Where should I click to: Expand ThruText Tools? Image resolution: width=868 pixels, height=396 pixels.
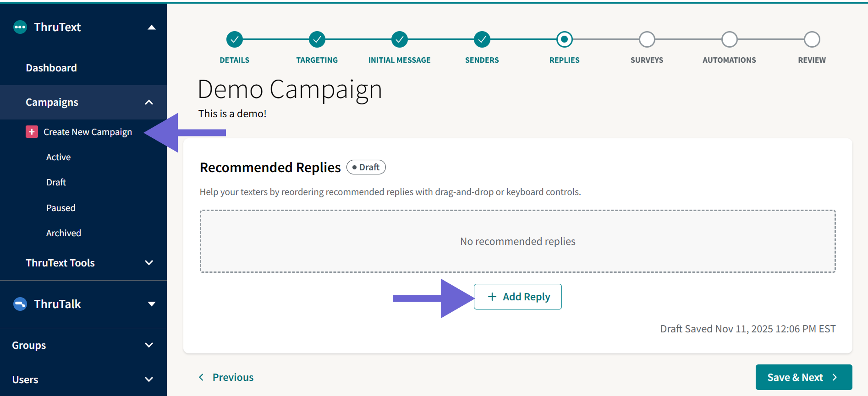148,263
